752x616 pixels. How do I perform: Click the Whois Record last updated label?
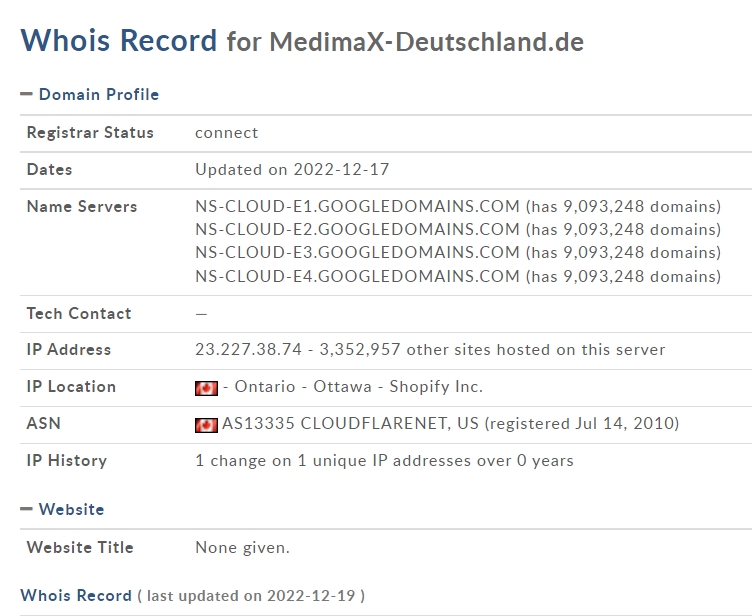(192, 595)
